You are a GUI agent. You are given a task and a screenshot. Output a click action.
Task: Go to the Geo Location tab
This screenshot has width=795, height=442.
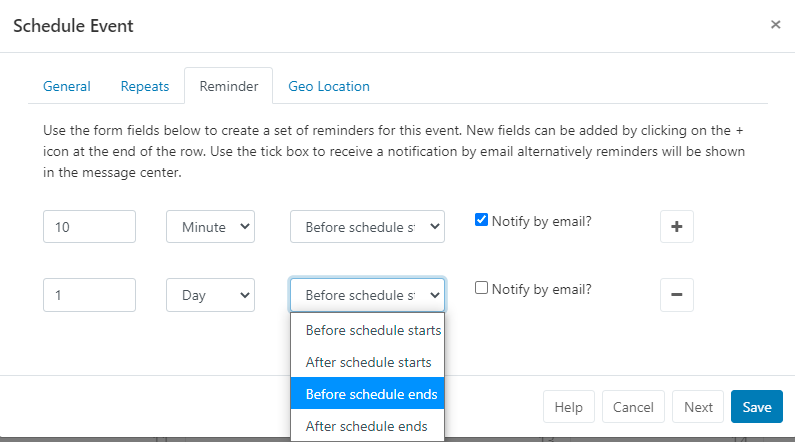point(329,86)
